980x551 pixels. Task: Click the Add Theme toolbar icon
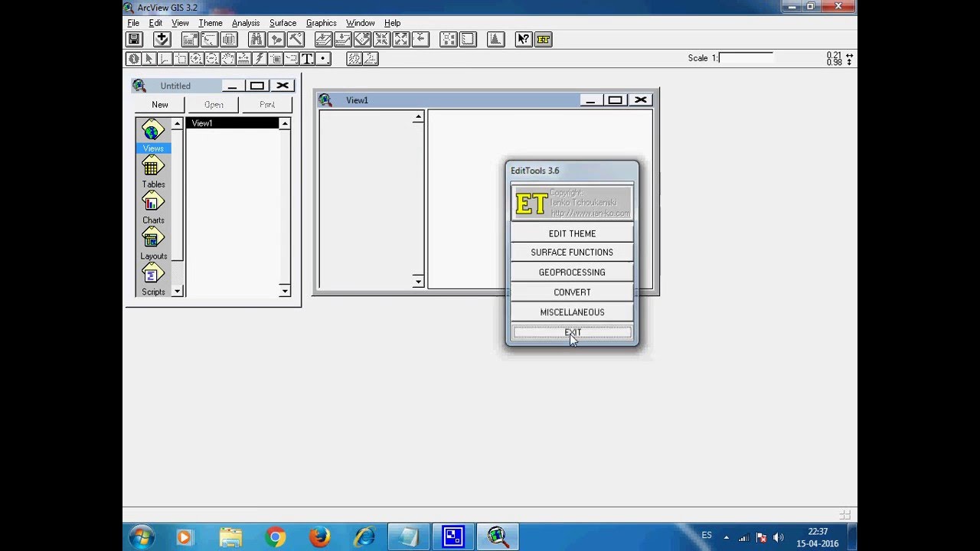point(162,39)
